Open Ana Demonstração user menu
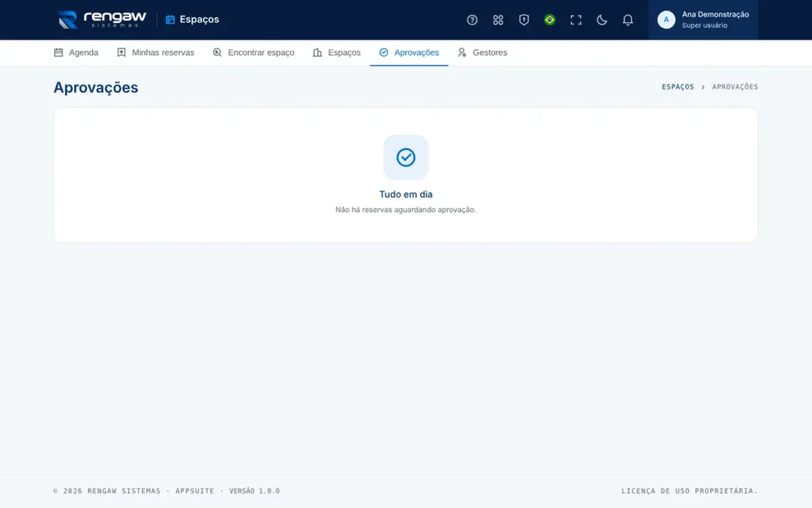 (703, 20)
